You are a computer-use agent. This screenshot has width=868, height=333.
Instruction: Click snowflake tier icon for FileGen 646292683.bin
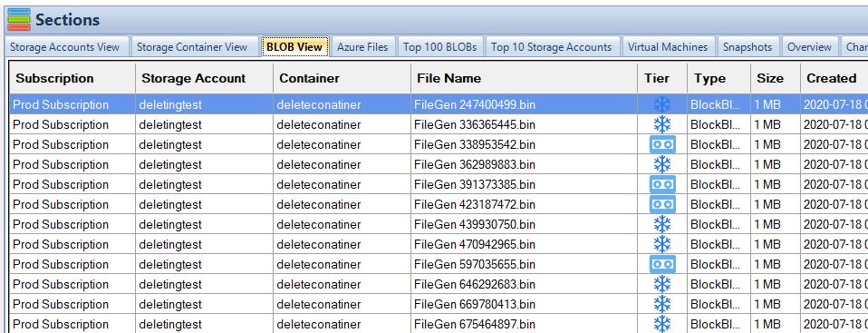662,284
